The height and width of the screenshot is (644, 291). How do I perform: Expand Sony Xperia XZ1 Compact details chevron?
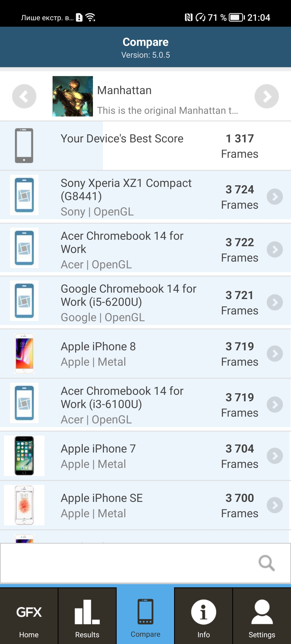pos(275,197)
